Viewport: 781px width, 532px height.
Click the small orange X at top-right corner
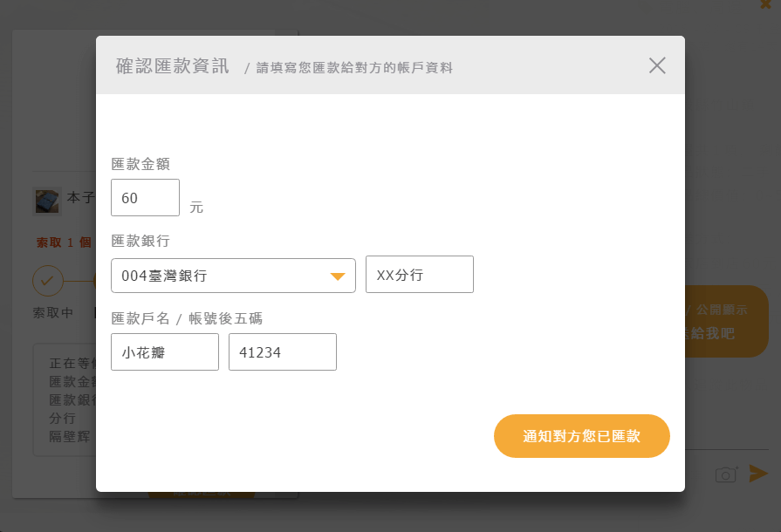pos(765,4)
